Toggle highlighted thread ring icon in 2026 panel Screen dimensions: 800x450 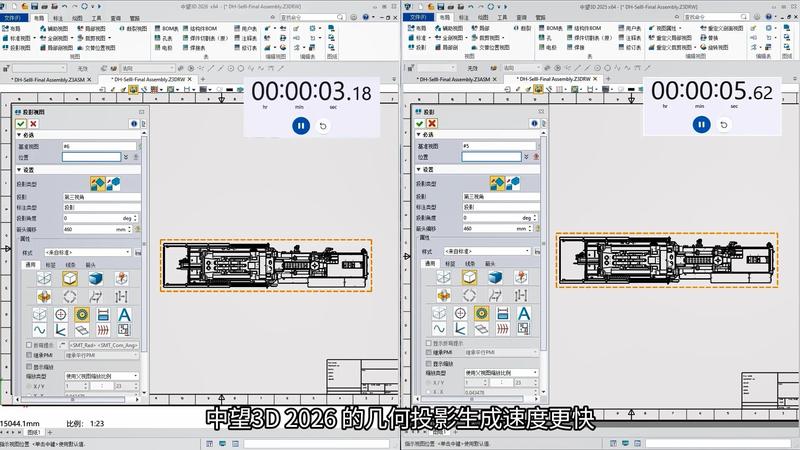(82, 314)
